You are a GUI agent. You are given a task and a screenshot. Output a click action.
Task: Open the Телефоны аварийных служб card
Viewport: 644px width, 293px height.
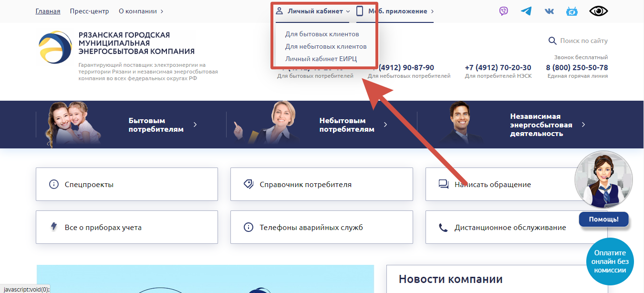pyautogui.click(x=322, y=227)
